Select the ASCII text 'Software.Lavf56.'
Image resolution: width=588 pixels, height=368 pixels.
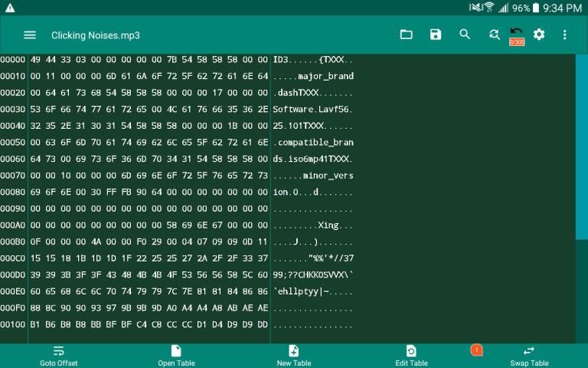point(313,110)
